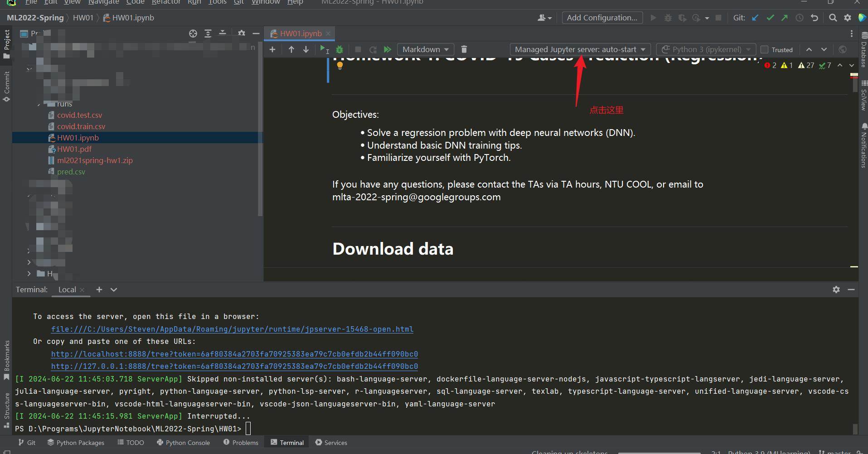Toggle the Trusted notebook checkbox
The height and width of the screenshot is (454, 868).
coord(765,49)
